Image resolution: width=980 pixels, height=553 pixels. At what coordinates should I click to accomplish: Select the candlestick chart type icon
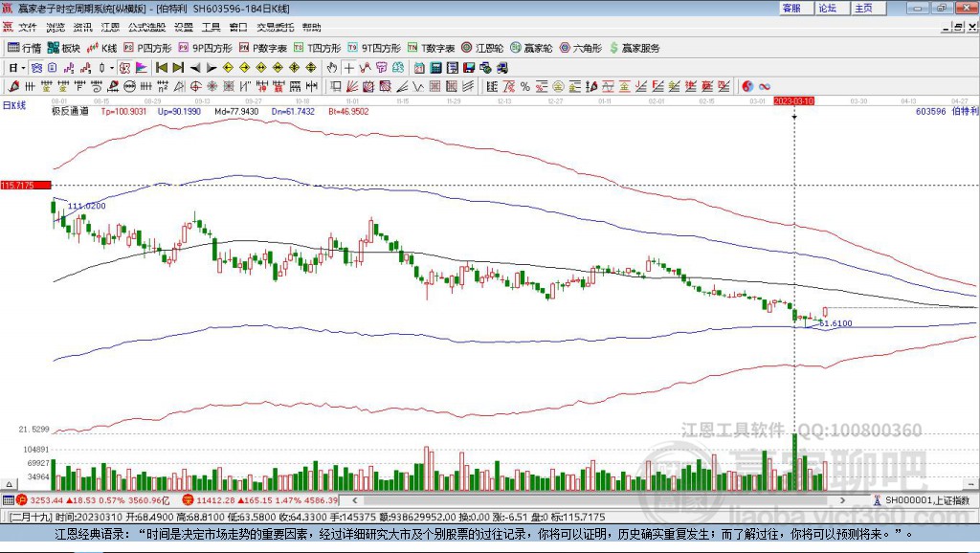(101, 68)
